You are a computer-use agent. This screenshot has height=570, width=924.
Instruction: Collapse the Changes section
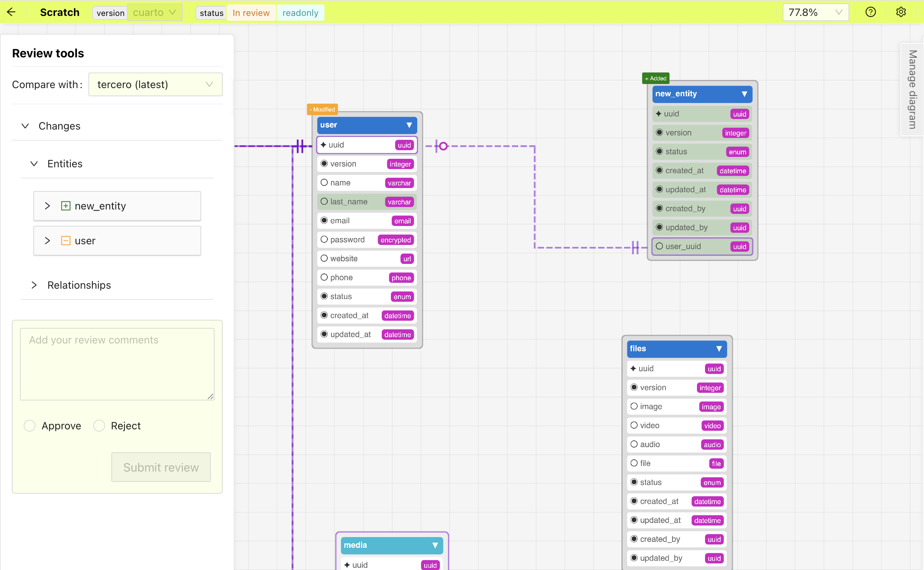(x=25, y=126)
